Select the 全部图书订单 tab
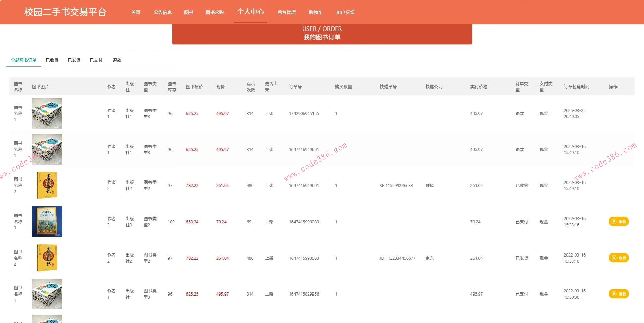 pyautogui.click(x=23, y=60)
